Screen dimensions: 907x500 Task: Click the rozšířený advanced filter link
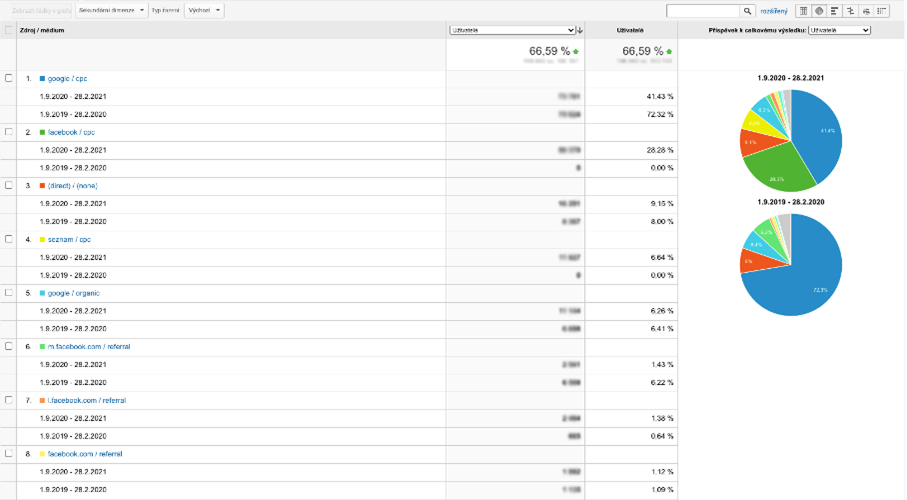pos(774,11)
